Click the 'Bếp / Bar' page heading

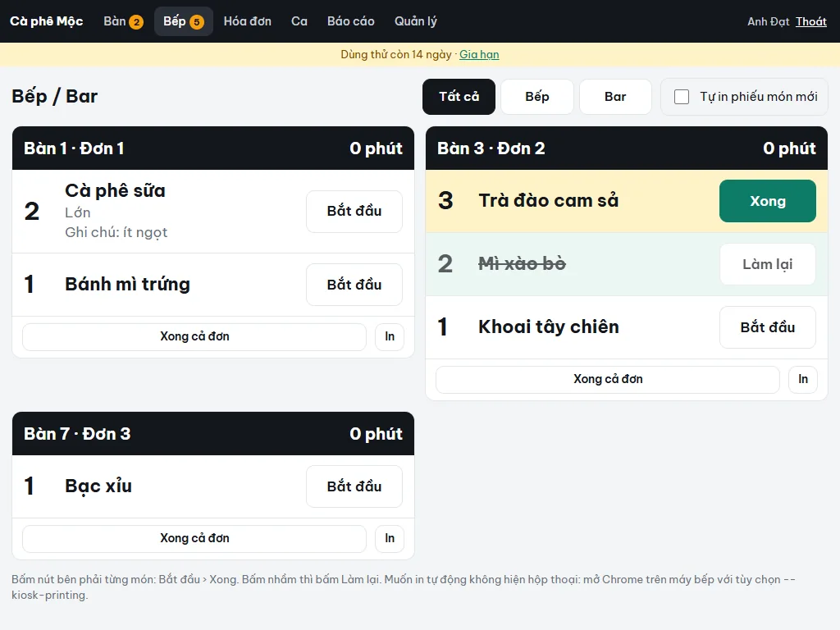[x=55, y=97]
